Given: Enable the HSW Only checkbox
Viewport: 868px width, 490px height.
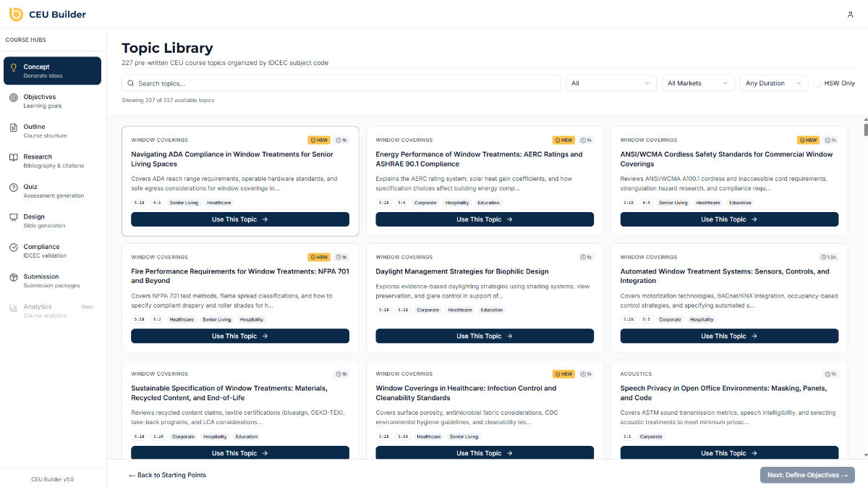Looking at the screenshot, I should pyautogui.click(x=817, y=83).
